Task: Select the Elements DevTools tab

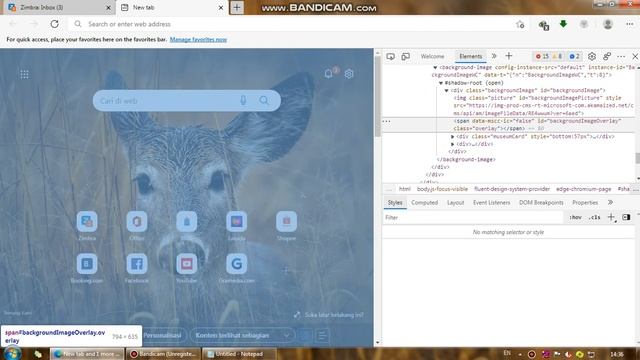Action: (471, 56)
